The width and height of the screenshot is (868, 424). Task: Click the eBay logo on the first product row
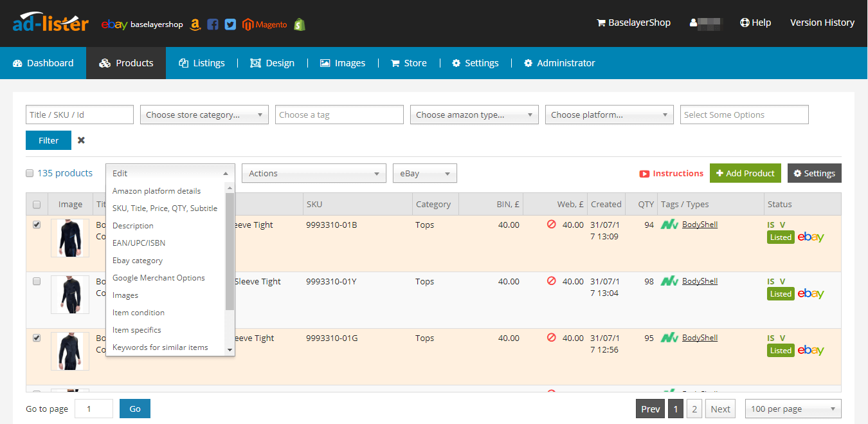(811, 237)
